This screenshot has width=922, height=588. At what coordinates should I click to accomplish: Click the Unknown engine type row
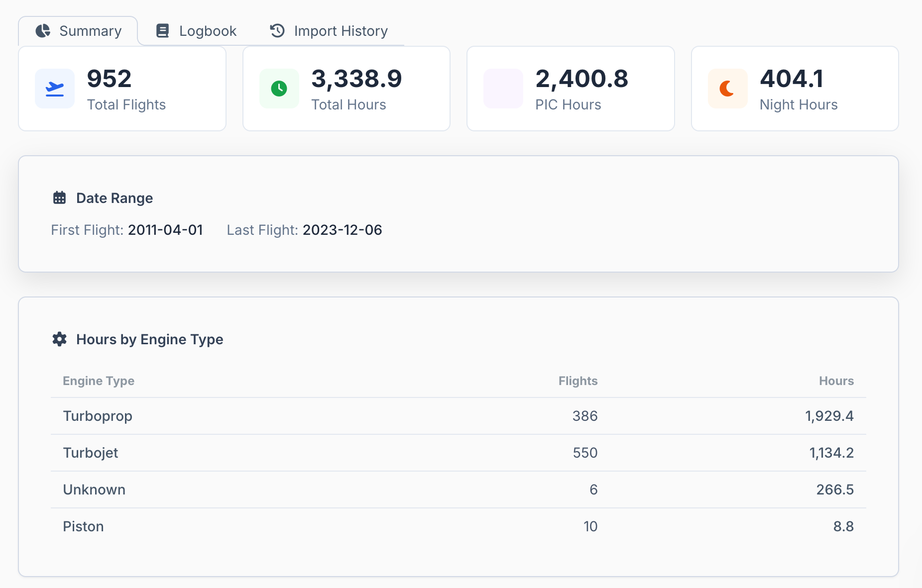point(458,490)
